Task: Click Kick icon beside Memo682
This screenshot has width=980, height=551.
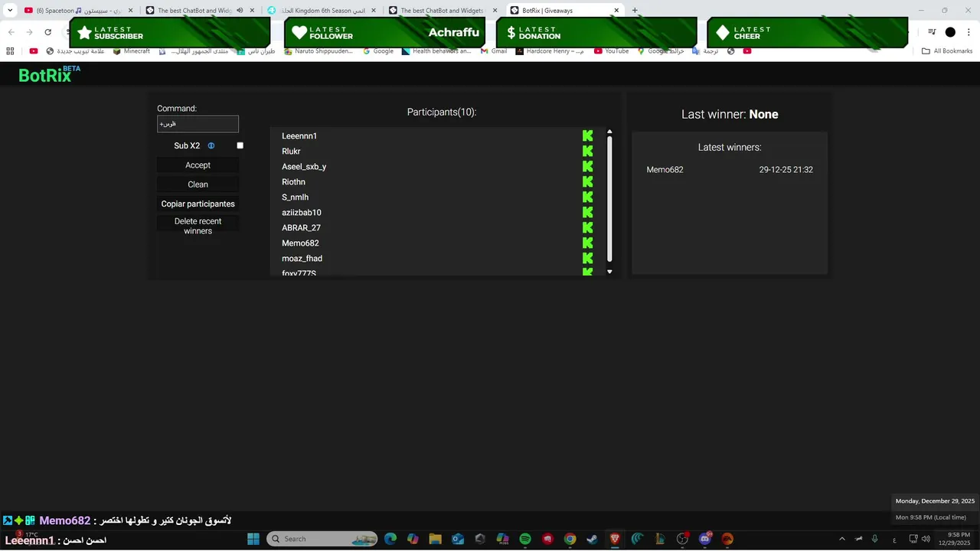Action: (x=588, y=243)
